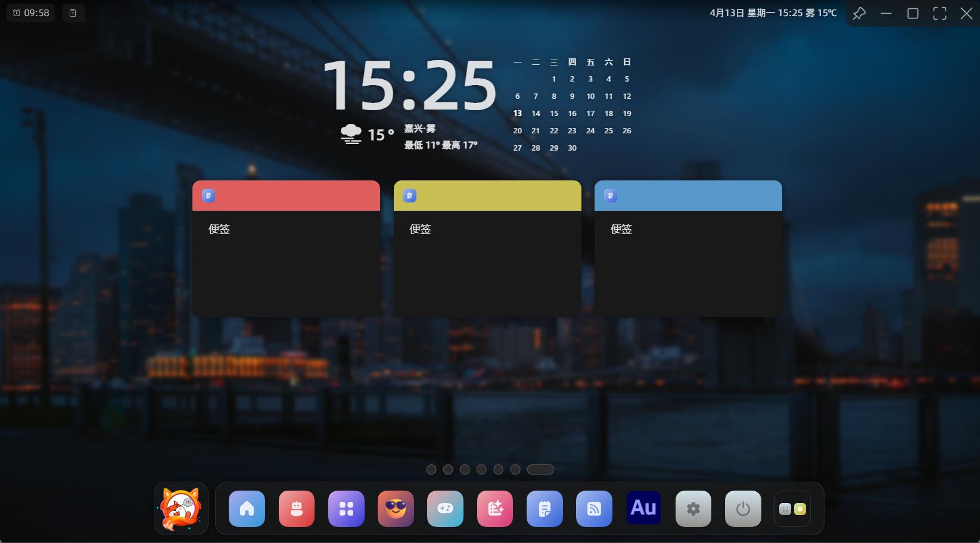Open the game controller dock icon
The width and height of the screenshot is (980, 543).
tap(445, 508)
